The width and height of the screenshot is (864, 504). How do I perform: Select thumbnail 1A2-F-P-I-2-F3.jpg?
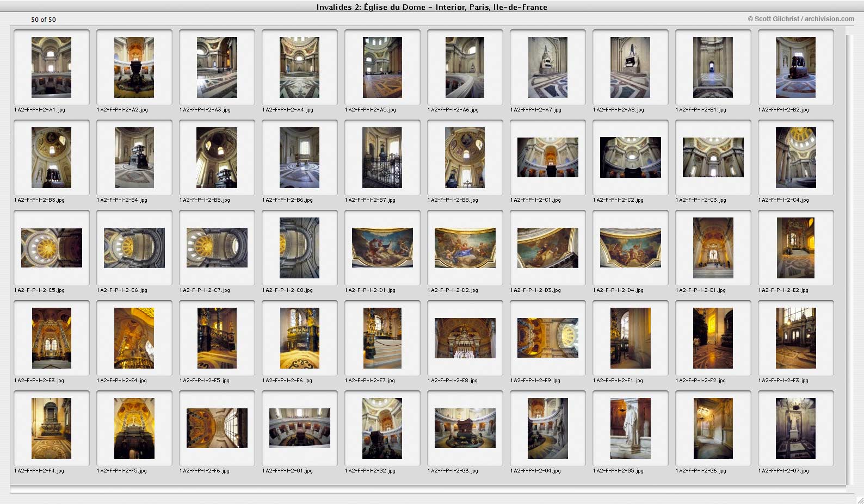point(796,338)
